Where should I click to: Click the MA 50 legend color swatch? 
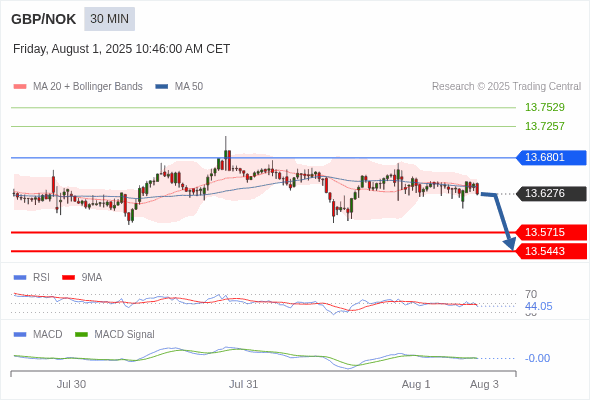pyautogui.click(x=162, y=87)
